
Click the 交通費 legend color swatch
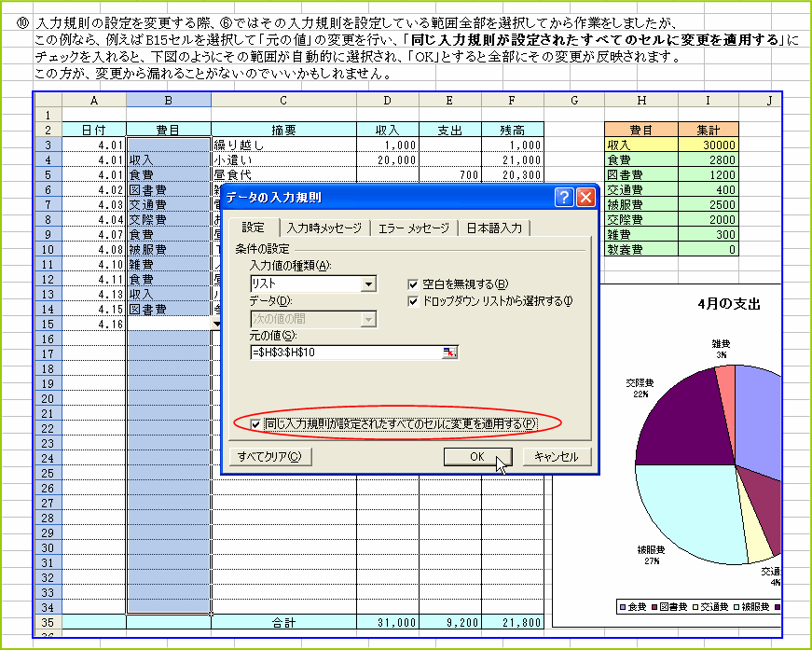click(x=696, y=606)
